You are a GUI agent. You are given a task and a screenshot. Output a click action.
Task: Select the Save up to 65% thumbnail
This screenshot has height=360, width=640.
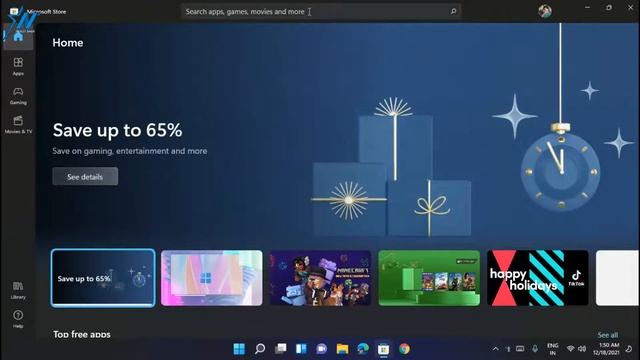[x=103, y=278]
